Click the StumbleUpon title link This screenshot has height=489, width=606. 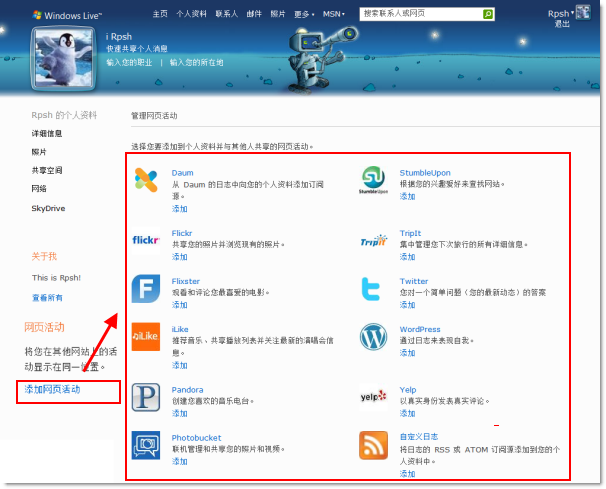[425, 173]
